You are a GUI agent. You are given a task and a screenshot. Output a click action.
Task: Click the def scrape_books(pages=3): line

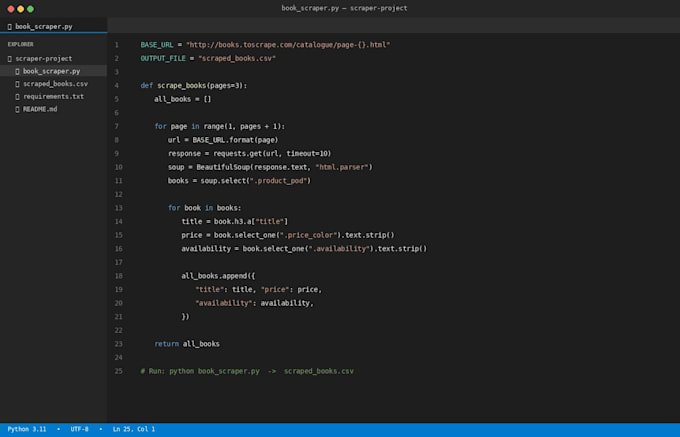click(x=193, y=85)
